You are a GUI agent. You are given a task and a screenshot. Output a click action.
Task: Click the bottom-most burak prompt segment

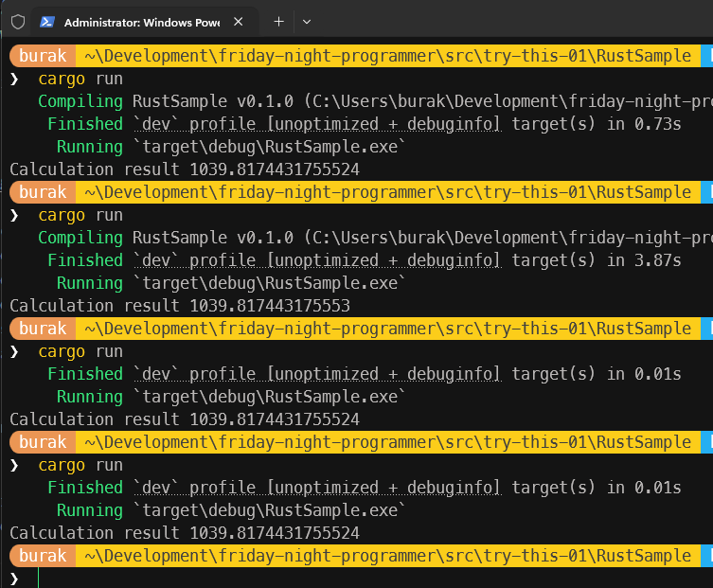(x=43, y=556)
